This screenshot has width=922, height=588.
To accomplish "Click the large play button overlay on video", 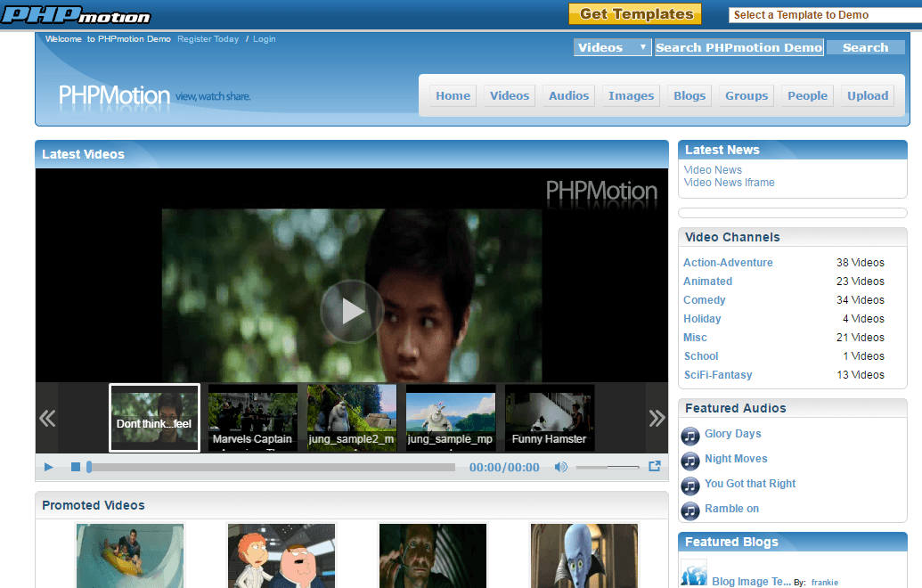I will pyautogui.click(x=352, y=311).
